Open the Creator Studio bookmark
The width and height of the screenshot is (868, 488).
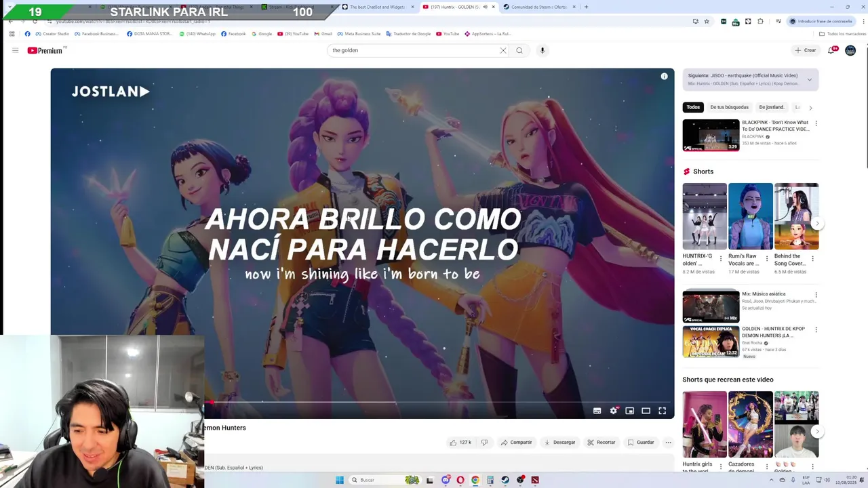coord(52,34)
